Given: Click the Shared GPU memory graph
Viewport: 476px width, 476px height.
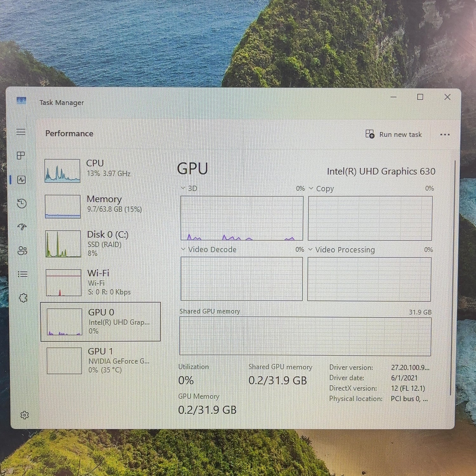Looking at the screenshot, I should coord(305,336).
